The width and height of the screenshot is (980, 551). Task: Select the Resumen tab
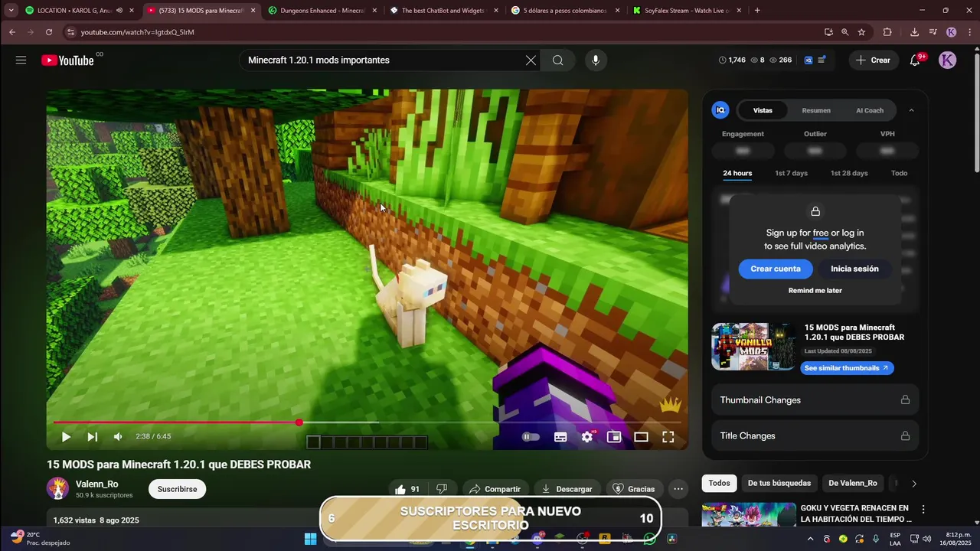816,110
